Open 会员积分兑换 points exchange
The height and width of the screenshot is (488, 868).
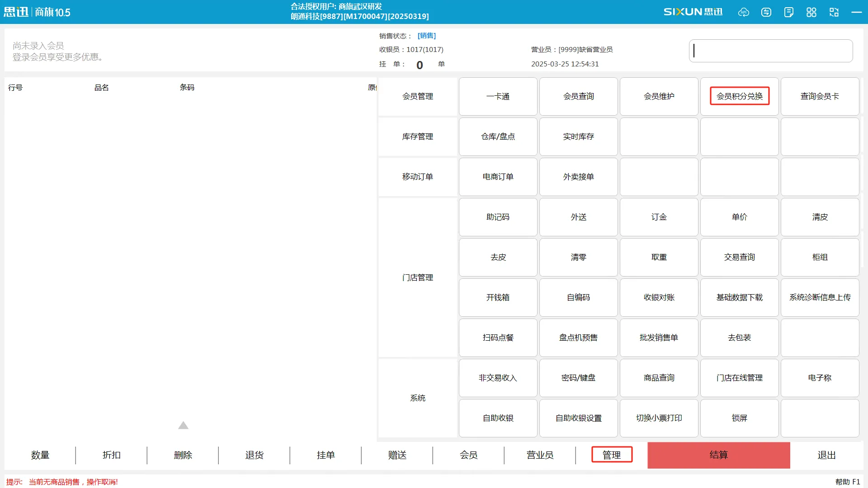coord(739,96)
